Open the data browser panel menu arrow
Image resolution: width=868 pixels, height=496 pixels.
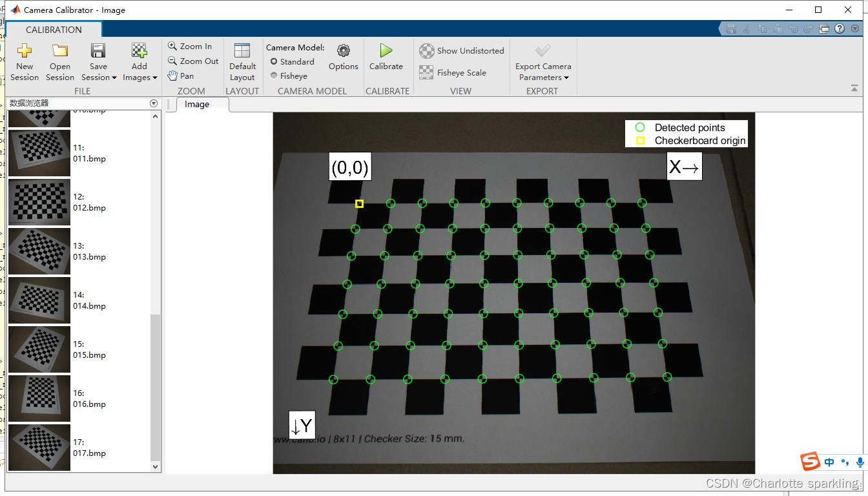[154, 103]
